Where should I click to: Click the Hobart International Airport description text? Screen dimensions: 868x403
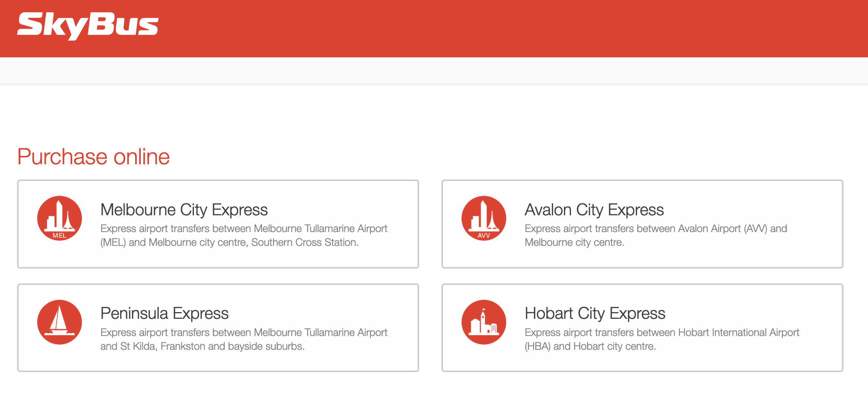(662, 339)
